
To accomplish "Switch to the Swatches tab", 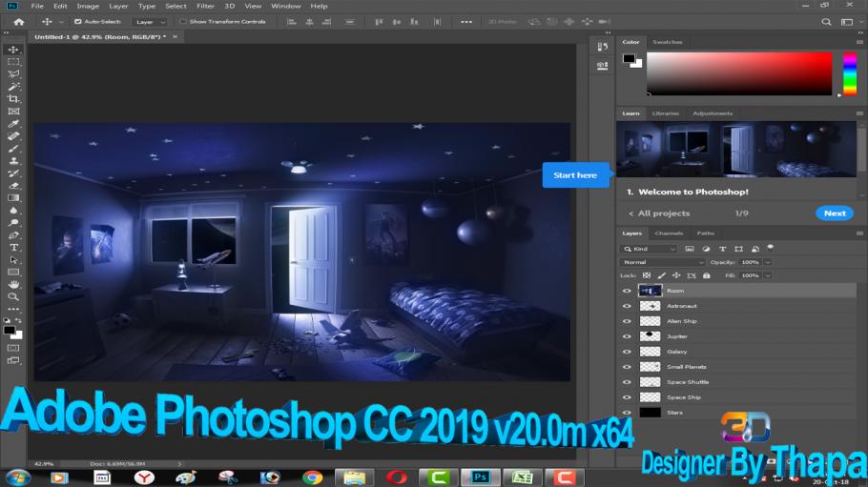I will 667,42.
